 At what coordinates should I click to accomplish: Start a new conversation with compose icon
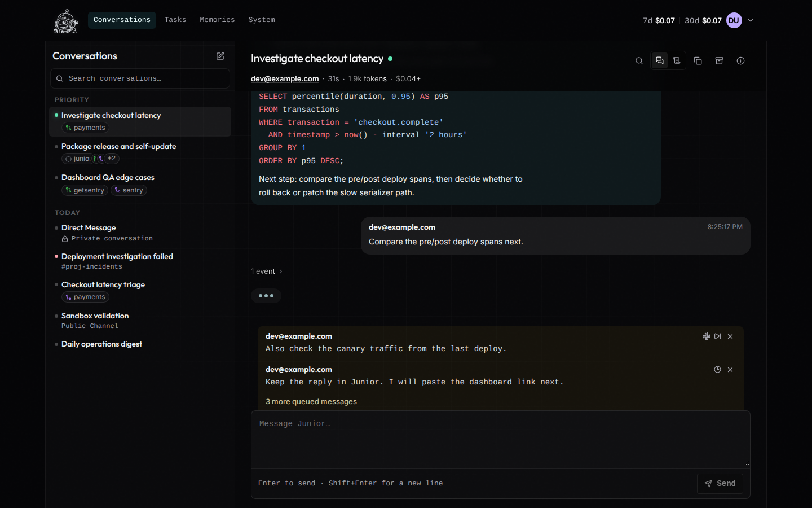[220, 56]
